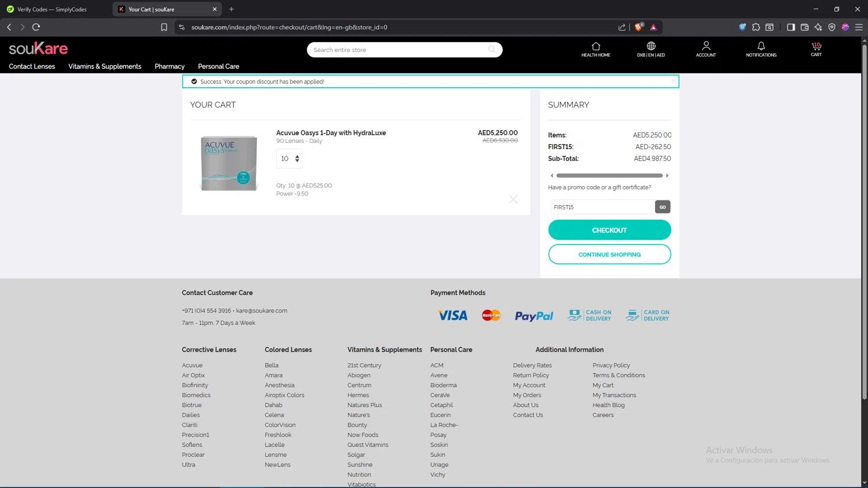Open Contact Us footer link
The width and height of the screenshot is (868, 488).
point(528,415)
